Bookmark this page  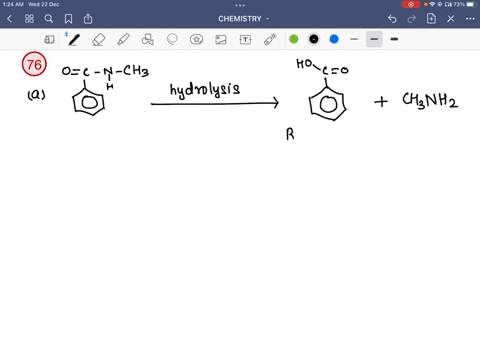tap(68, 19)
